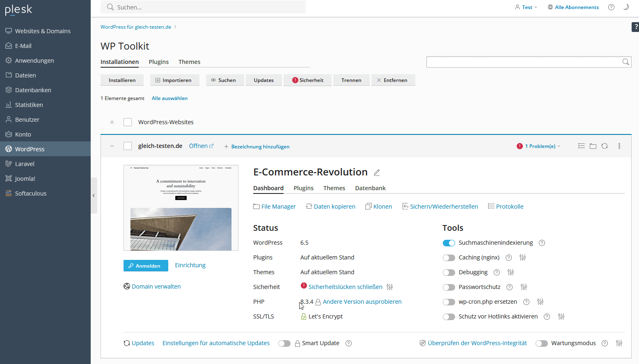Open the folder icon in the site header row

[593, 146]
